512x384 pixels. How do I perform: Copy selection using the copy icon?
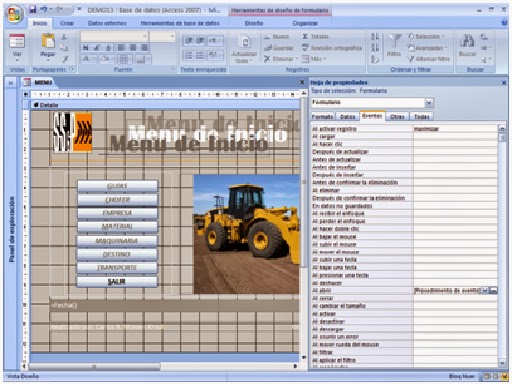pyautogui.click(x=64, y=48)
